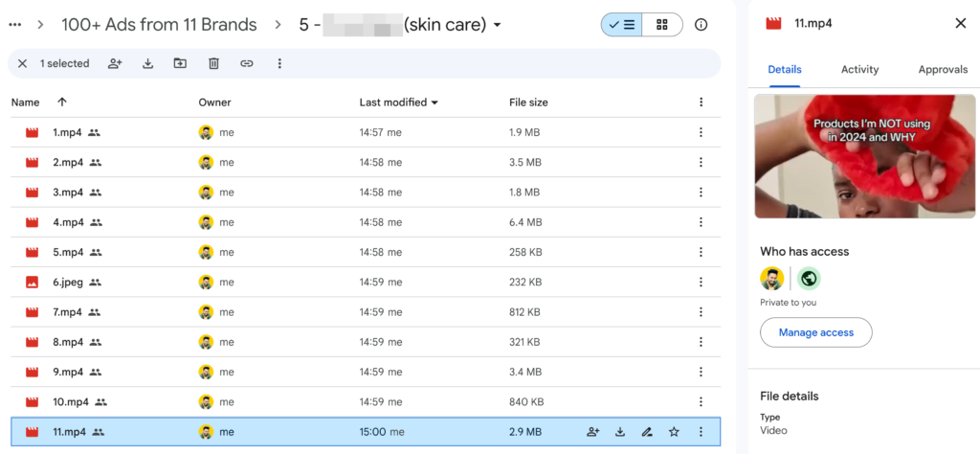Select the 5.mp4 file name
The width and height of the screenshot is (980, 454).
[x=68, y=252]
